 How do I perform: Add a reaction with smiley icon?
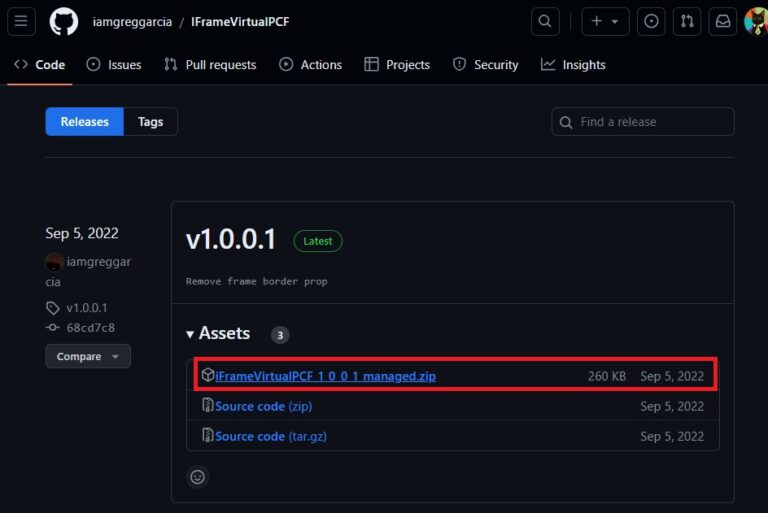(x=198, y=477)
